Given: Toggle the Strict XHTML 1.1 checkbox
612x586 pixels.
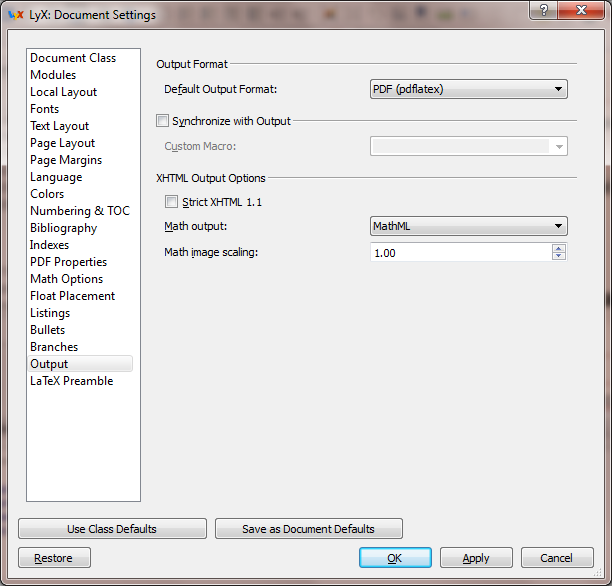Looking at the screenshot, I should pyautogui.click(x=172, y=202).
